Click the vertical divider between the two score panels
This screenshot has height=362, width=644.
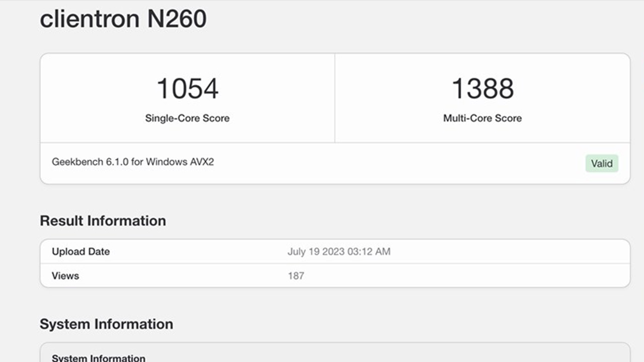335,98
